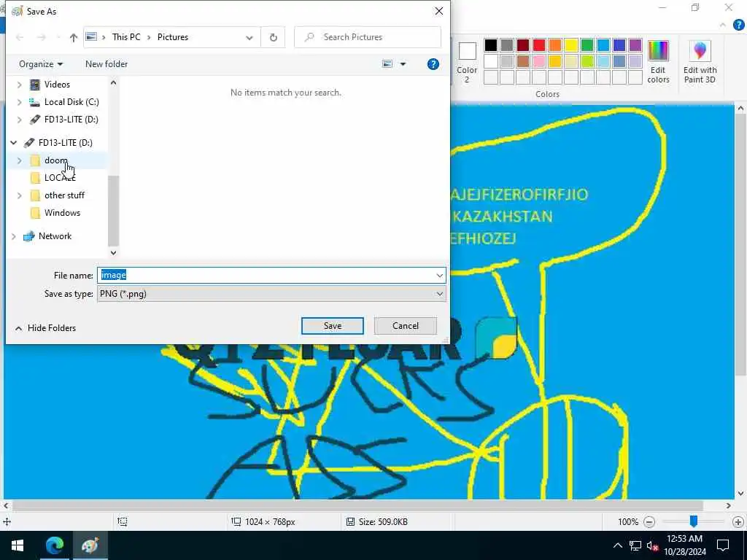Screen dimensions: 747x560
Task: Expand the doom folder node
Action: [20, 160]
